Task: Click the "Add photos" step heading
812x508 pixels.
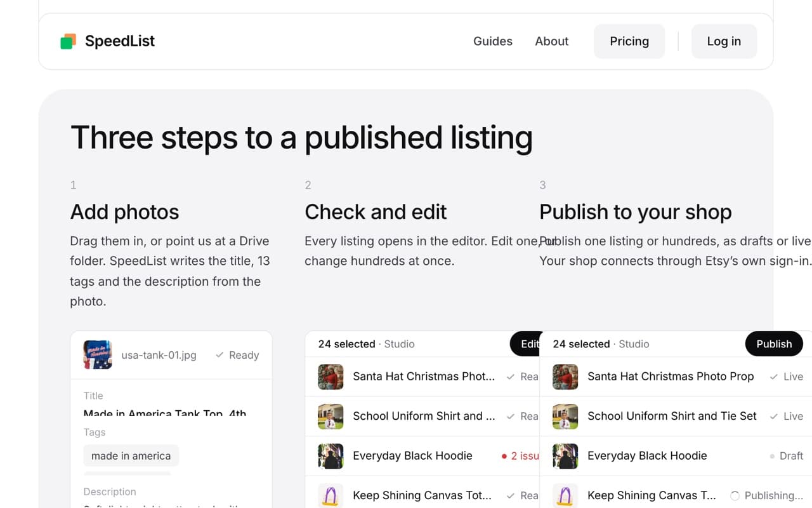Action: pos(124,212)
